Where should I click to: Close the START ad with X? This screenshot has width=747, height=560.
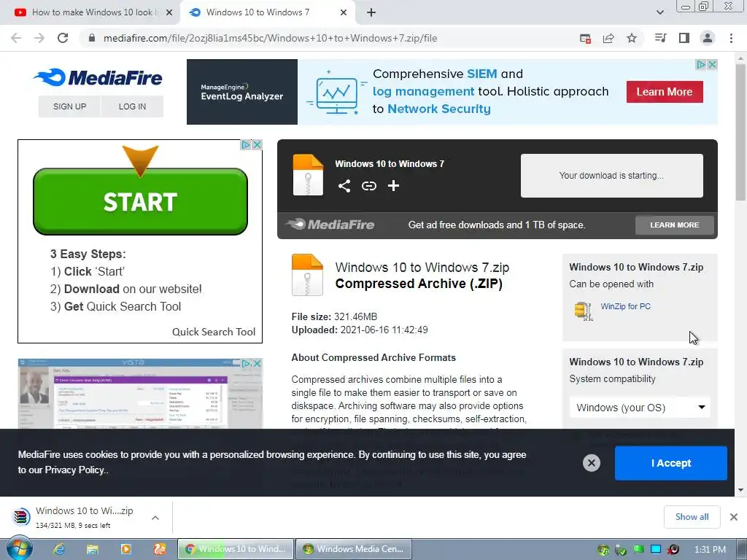(x=258, y=144)
